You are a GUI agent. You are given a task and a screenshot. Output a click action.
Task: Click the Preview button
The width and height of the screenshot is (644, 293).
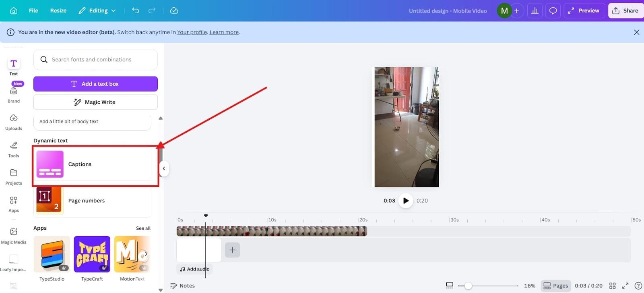pyautogui.click(x=584, y=11)
